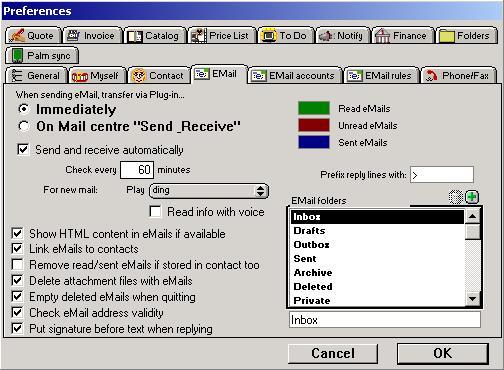Viewport: 504px width, 370px height.
Task: Select Outbox in EMail folders list
Action: point(377,245)
